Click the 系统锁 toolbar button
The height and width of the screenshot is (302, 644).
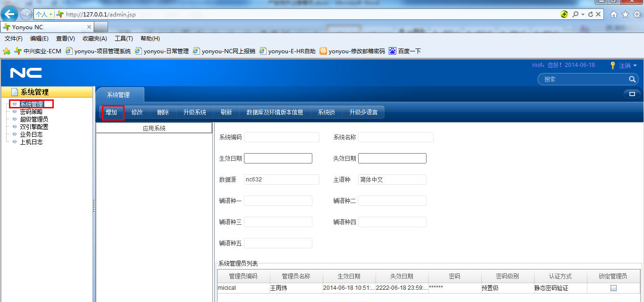[326, 112]
